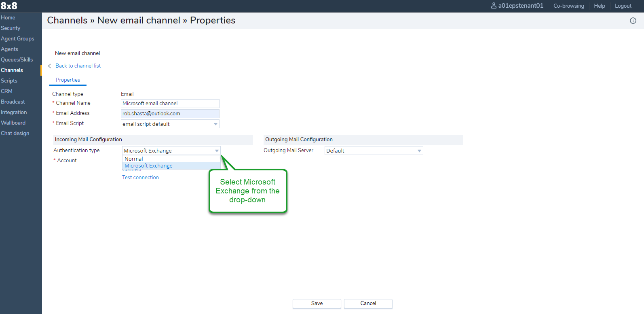
Task: Open Agent Groups section
Action: 17,39
